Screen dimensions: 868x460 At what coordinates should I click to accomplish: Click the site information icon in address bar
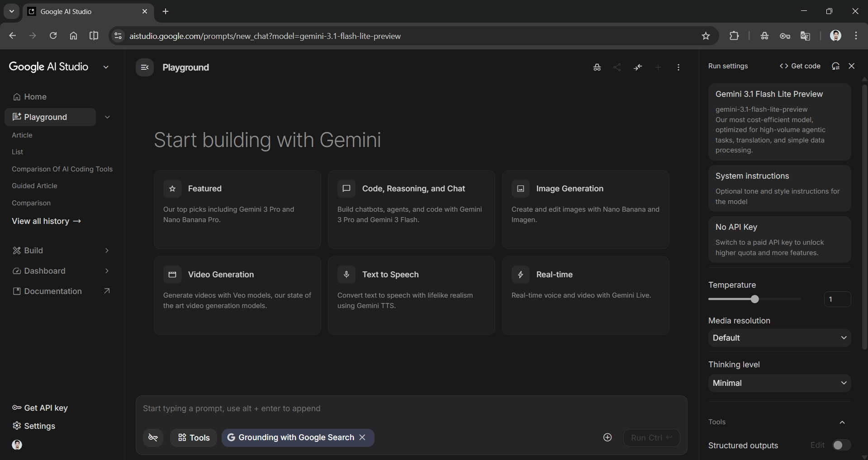[118, 36]
